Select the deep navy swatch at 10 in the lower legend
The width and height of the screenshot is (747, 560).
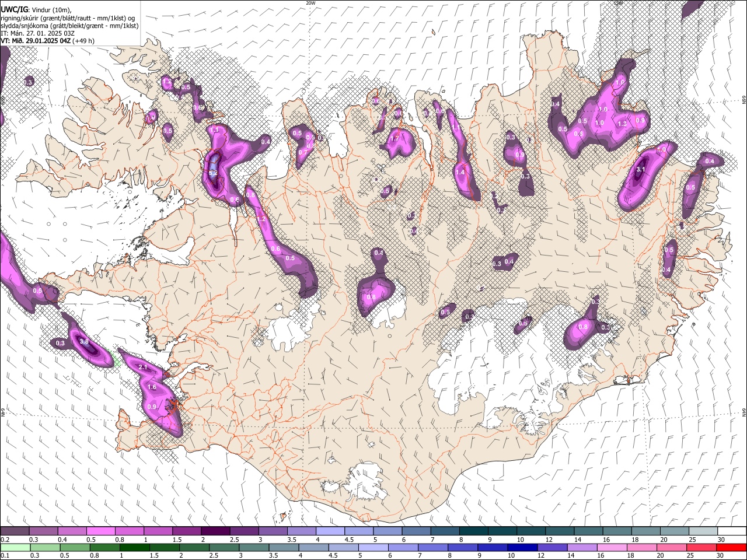pos(522,547)
